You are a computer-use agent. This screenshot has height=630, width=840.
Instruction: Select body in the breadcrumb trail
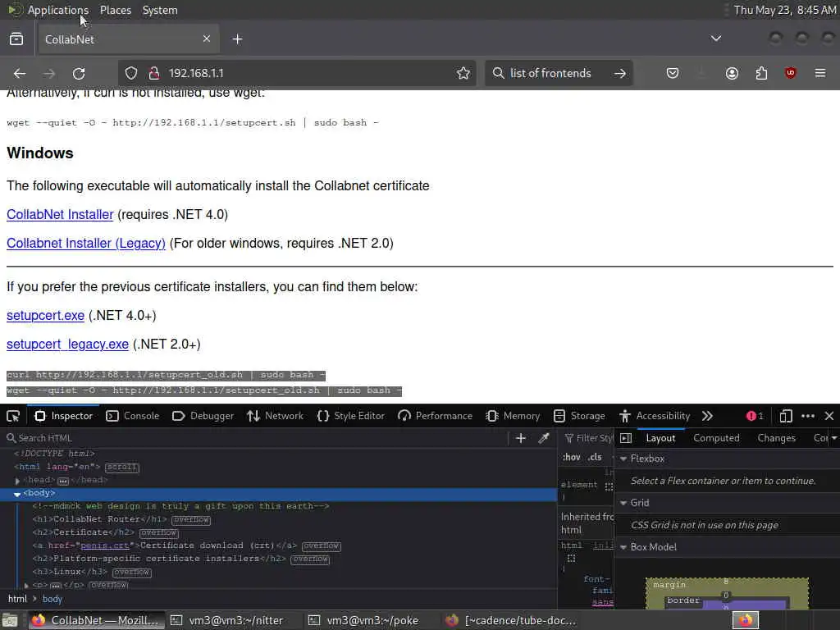coord(52,599)
